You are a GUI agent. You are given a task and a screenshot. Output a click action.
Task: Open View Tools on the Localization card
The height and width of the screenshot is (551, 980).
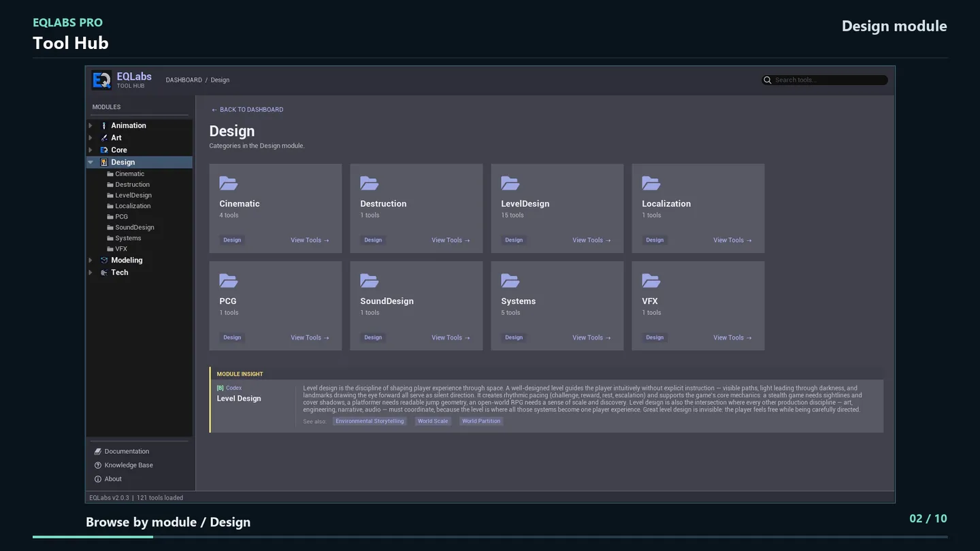[x=732, y=240]
